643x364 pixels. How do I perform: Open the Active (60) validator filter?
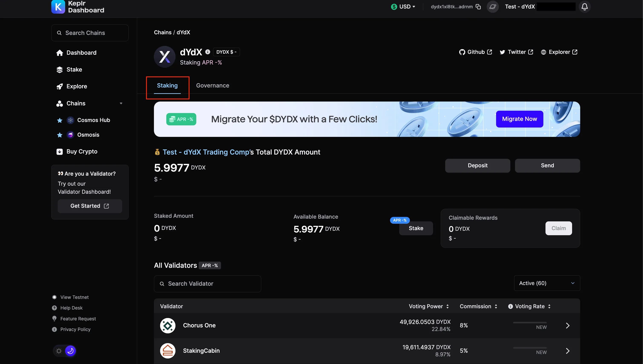pyautogui.click(x=547, y=283)
